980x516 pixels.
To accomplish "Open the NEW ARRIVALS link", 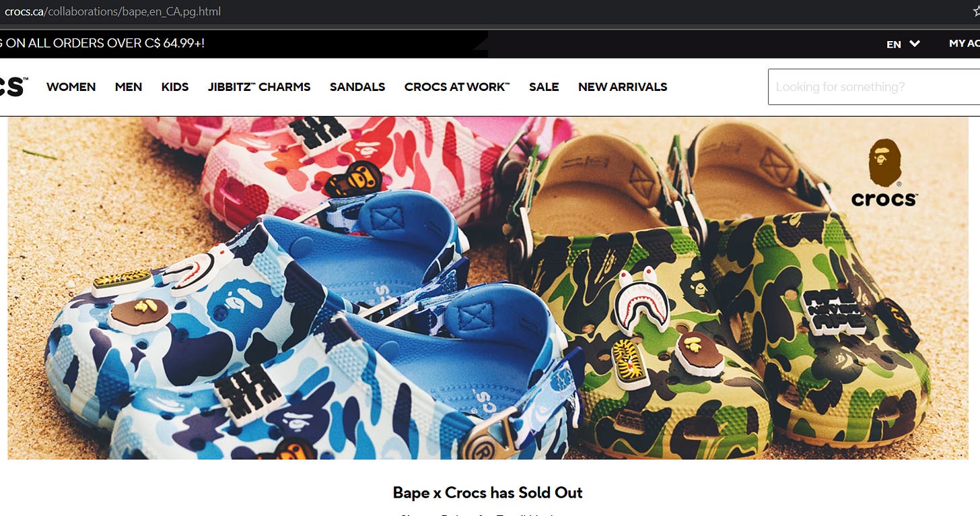I will (x=623, y=87).
